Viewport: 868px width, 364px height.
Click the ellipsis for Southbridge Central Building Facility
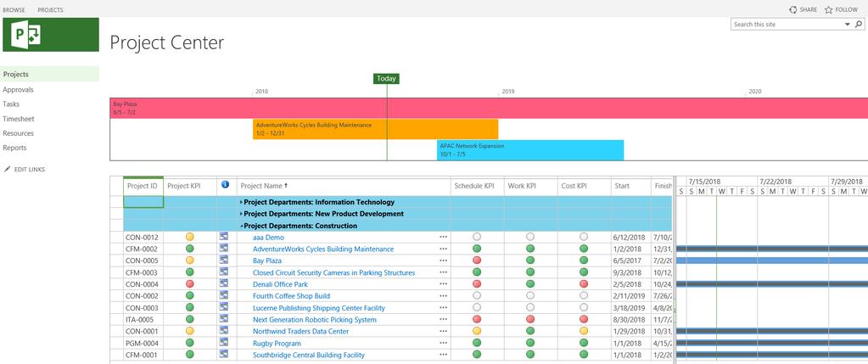click(444, 355)
